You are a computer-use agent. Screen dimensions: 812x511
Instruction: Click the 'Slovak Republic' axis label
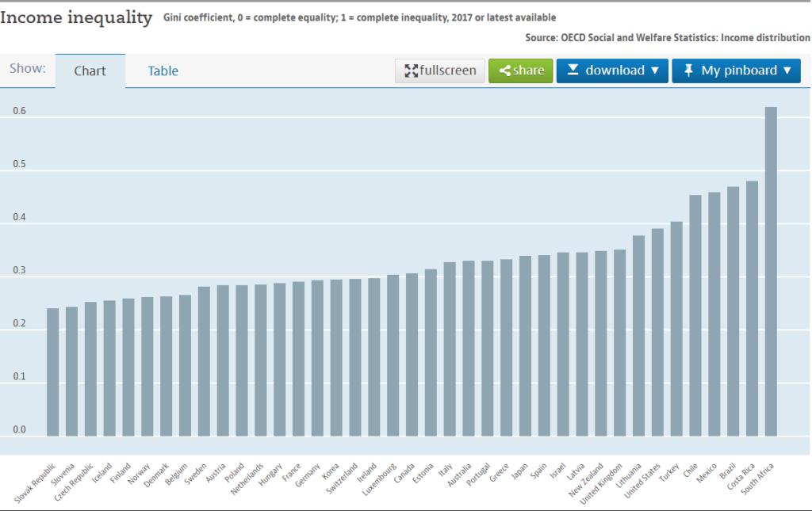click(x=35, y=483)
